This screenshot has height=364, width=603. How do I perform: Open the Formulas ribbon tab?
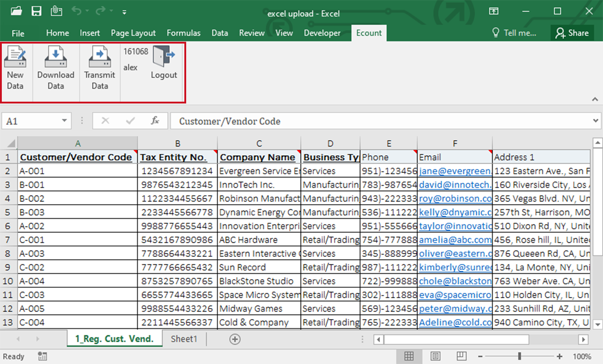click(x=183, y=33)
